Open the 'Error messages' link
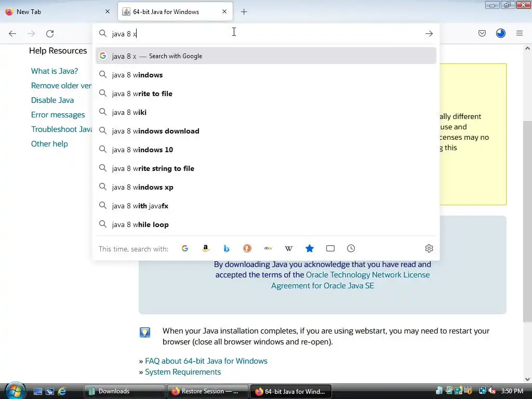Screen dimensions: 532x399 (x=58, y=115)
